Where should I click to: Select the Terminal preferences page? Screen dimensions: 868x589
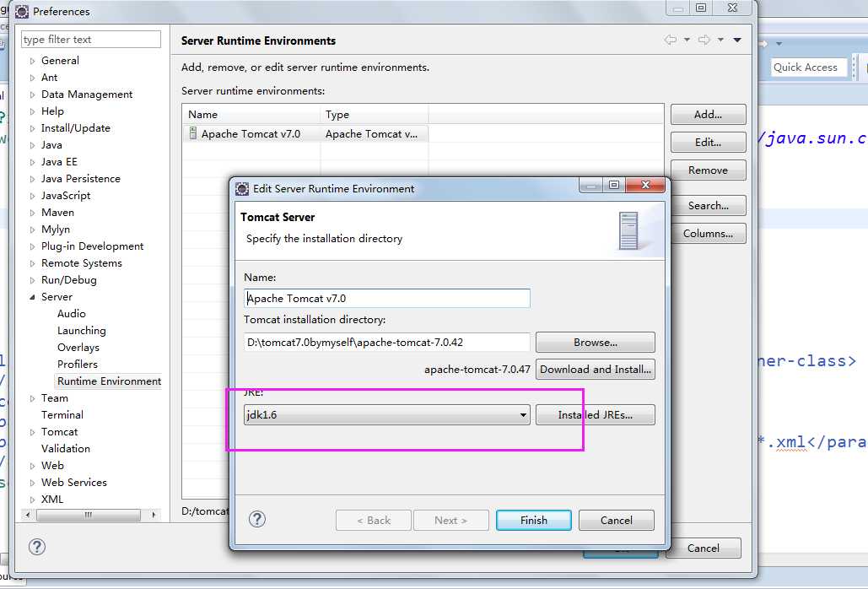[x=62, y=415]
